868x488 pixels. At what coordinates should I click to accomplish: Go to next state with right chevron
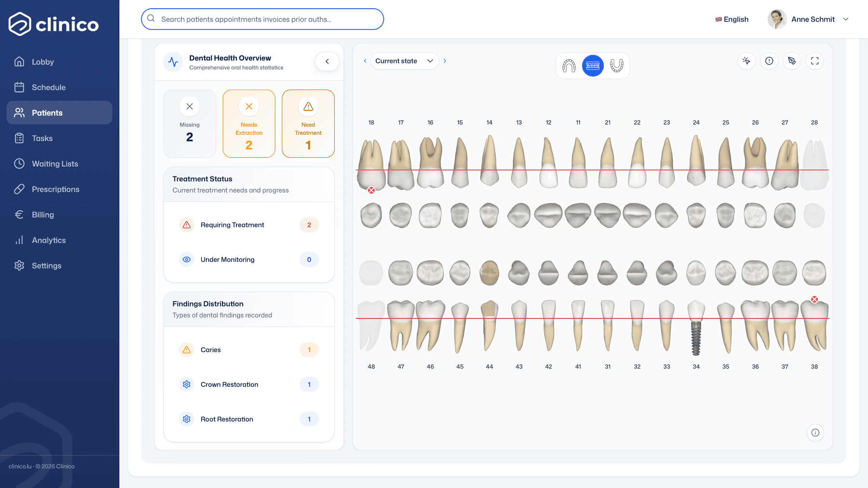click(445, 61)
